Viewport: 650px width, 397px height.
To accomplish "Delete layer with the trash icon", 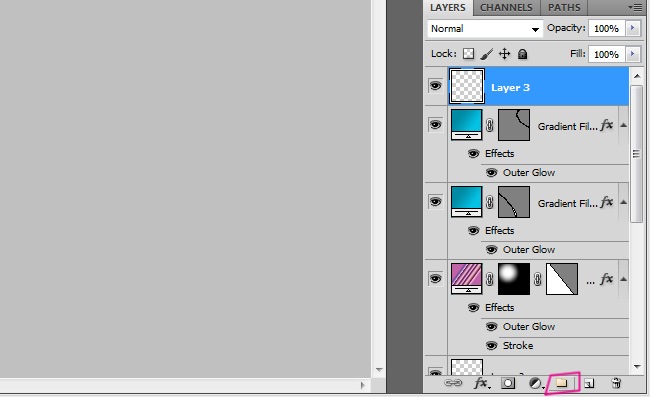I will click(616, 383).
